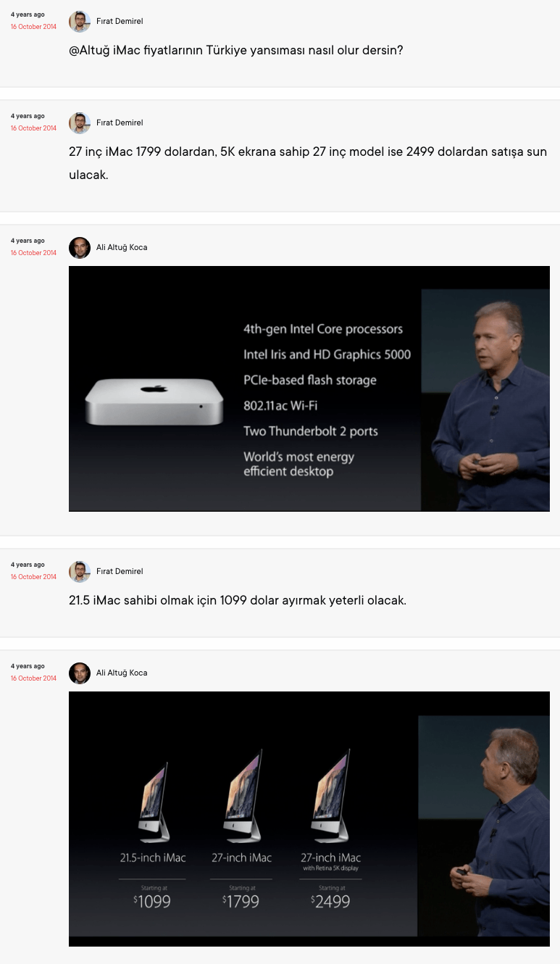This screenshot has height=964, width=560.
Task: Click the '4 years ago' timestamp on first post
Action: click(x=28, y=14)
